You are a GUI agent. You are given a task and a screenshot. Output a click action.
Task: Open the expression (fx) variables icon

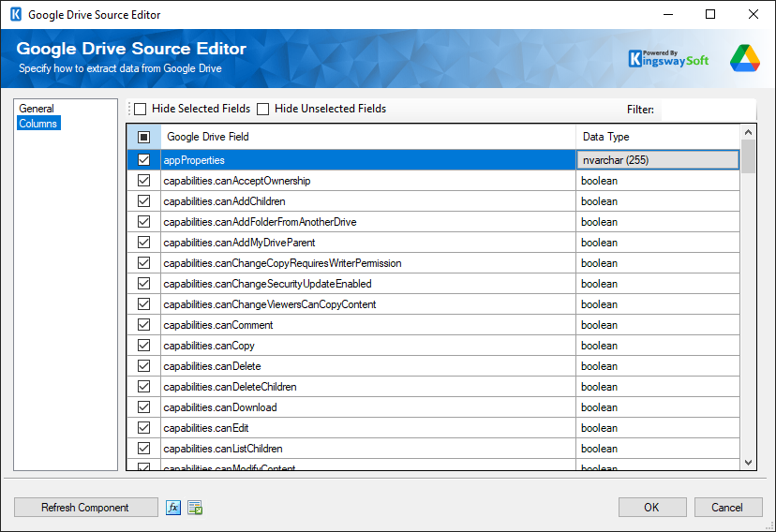[x=173, y=508]
